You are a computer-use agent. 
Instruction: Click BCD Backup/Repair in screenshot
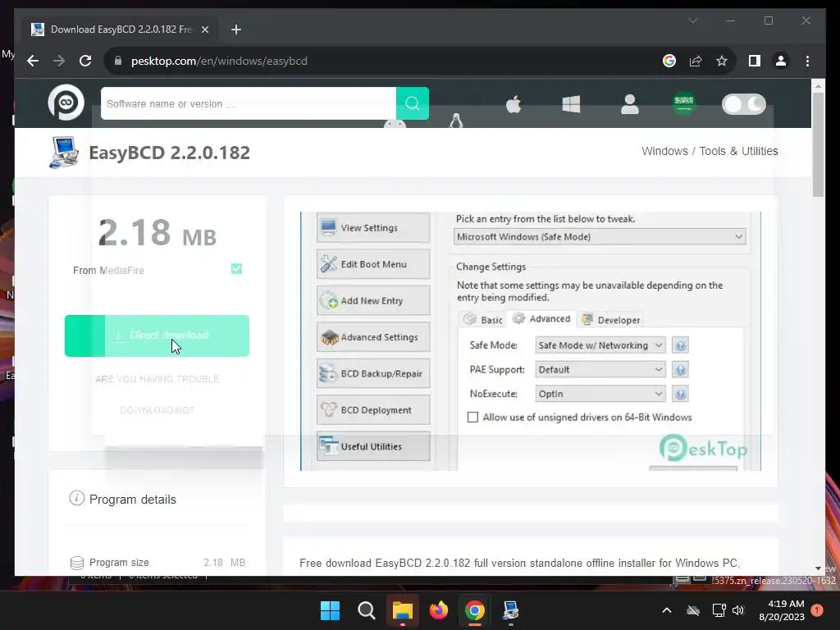(373, 373)
